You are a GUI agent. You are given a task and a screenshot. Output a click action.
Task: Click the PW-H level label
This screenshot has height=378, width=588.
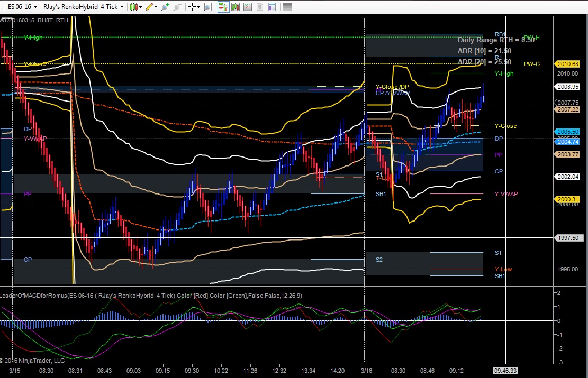coord(532,38)
